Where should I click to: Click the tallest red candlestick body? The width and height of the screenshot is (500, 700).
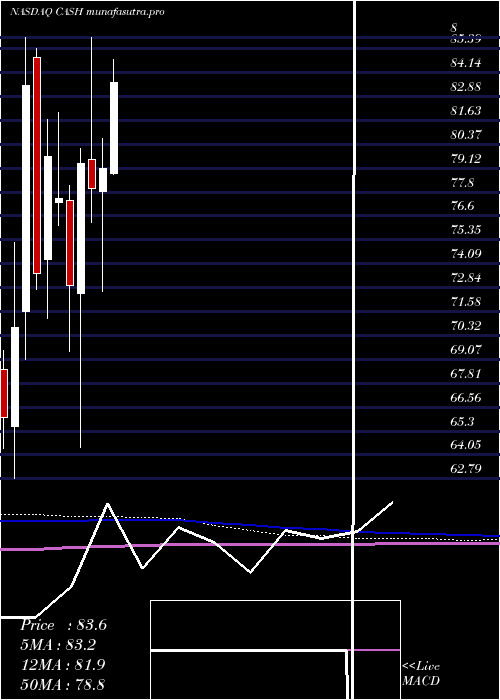click(x=37, y=165)
